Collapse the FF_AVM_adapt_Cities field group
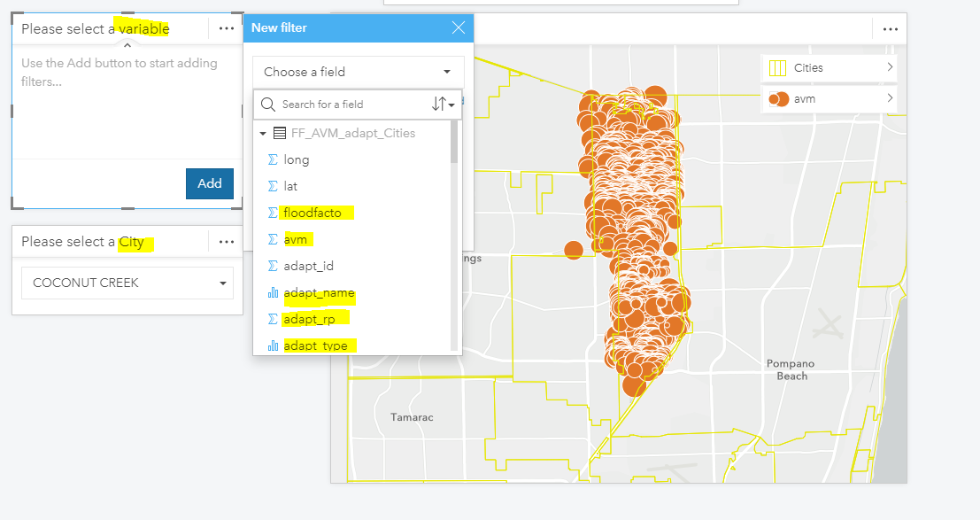Screen dimensions: 980x520 260,133
